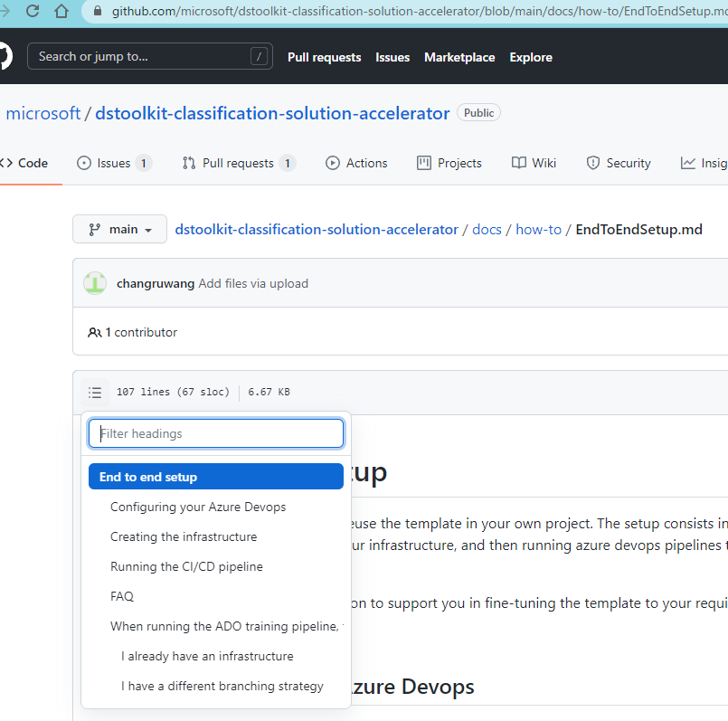This screenshot has width=728, height=721.
Task: Open the microsoft organization link
Action: [x=43, y=113]
